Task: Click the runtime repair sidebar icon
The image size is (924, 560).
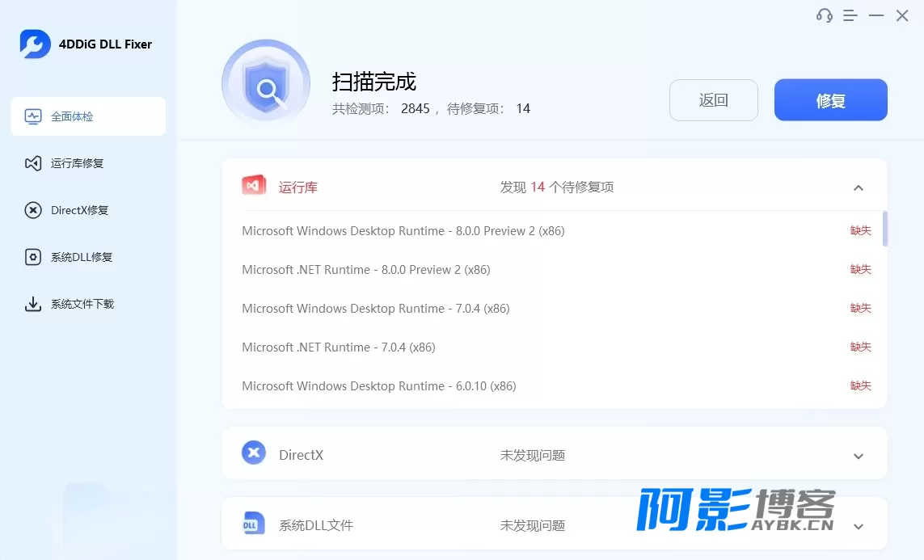Action: (33, 163)
